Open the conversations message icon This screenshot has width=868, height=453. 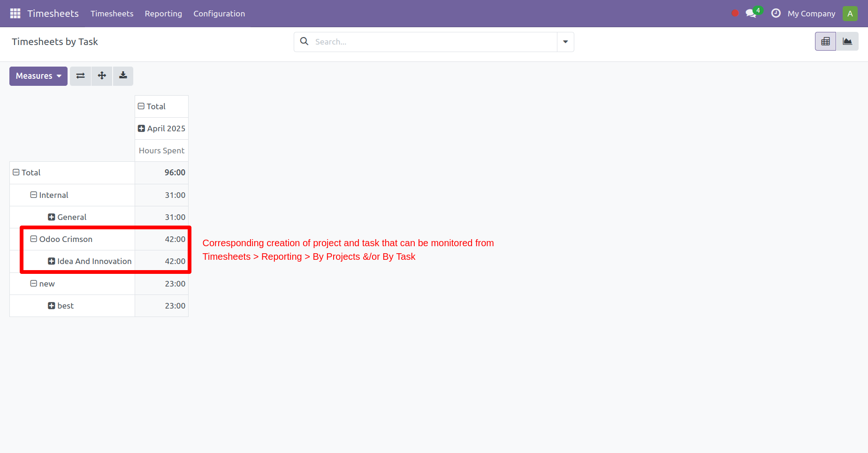coord(751,14)
